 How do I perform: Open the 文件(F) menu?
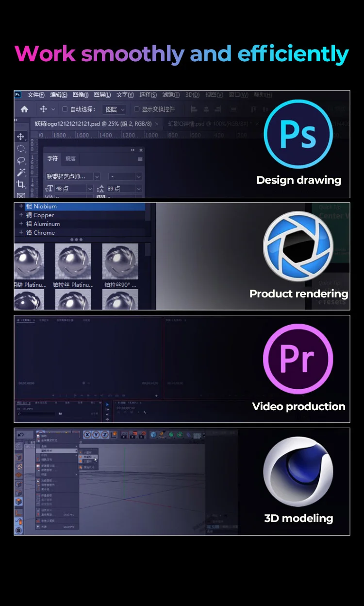pyautogui.click(x=36, y=95)
